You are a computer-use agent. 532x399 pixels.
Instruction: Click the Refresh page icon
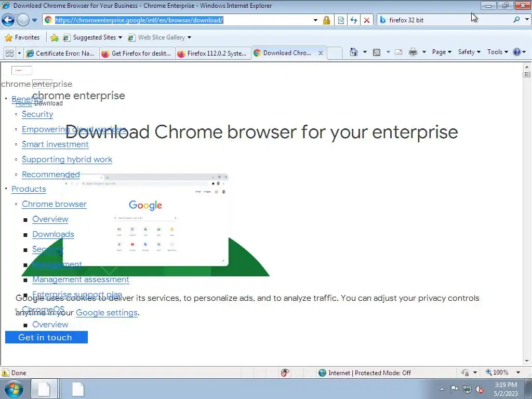[x=354, y=20]
